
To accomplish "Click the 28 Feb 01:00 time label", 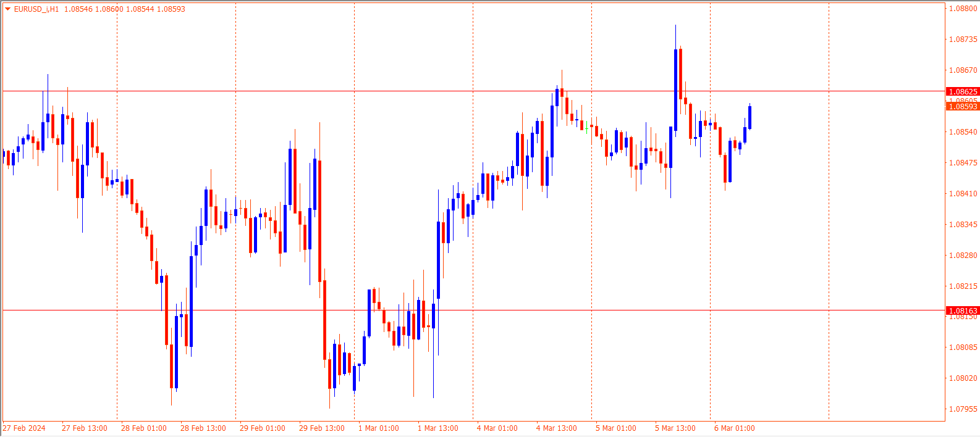I will (x=144, y=428).
